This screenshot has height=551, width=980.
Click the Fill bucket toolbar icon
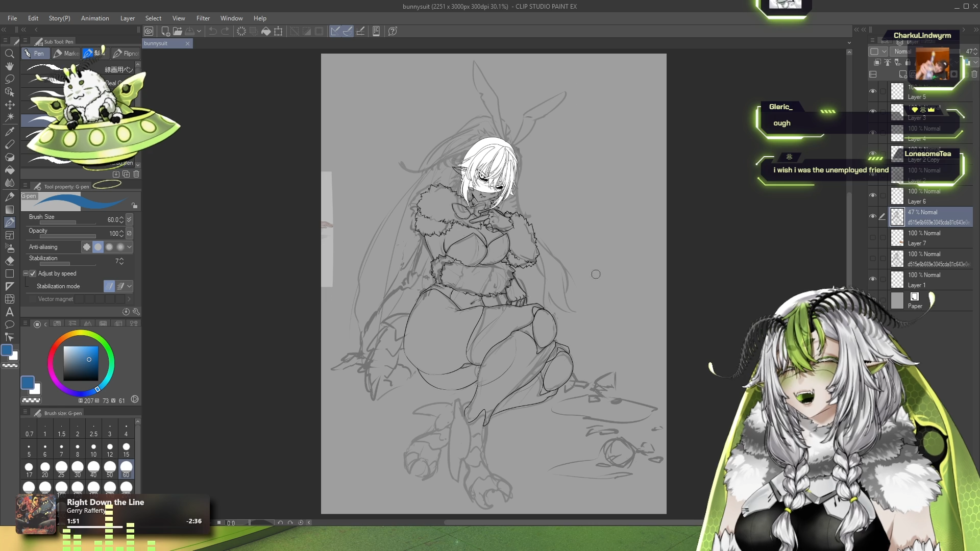click(x=266, y=31)
